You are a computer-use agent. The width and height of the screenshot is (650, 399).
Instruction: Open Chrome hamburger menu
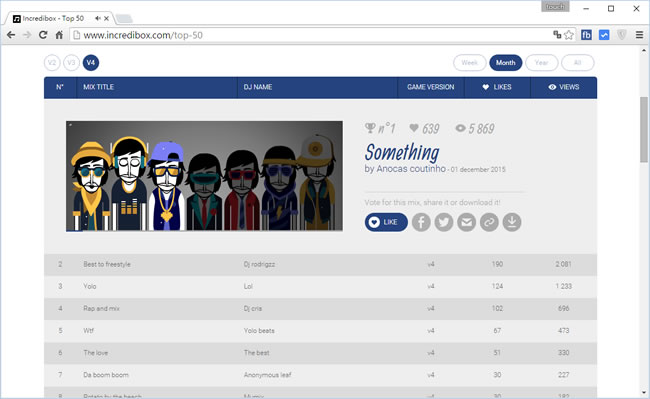pos(639,35)
